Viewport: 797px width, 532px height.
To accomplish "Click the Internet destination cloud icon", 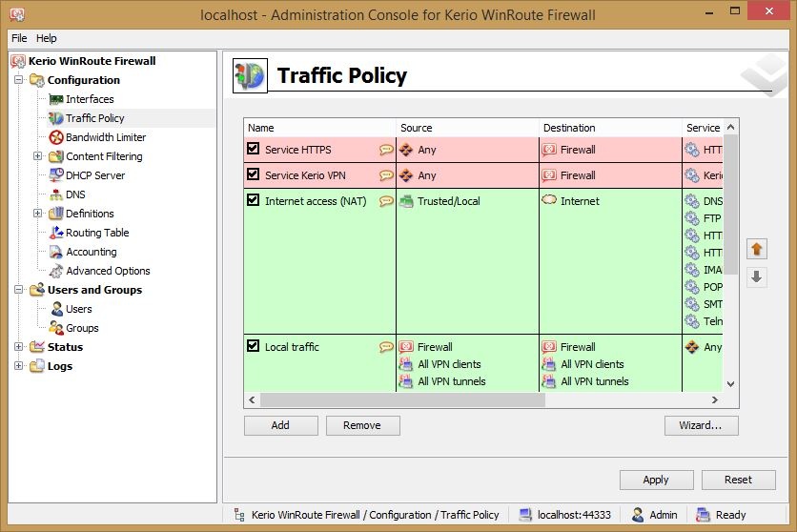I will [x=549, y=199].
